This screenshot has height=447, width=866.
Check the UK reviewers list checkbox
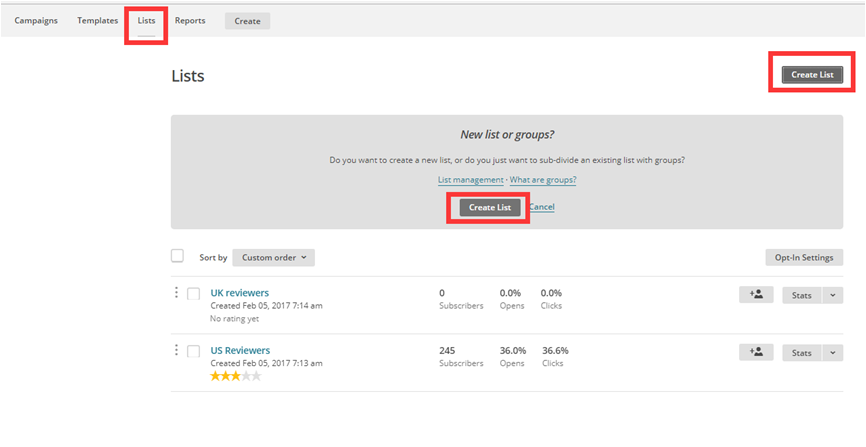(194, 293)
